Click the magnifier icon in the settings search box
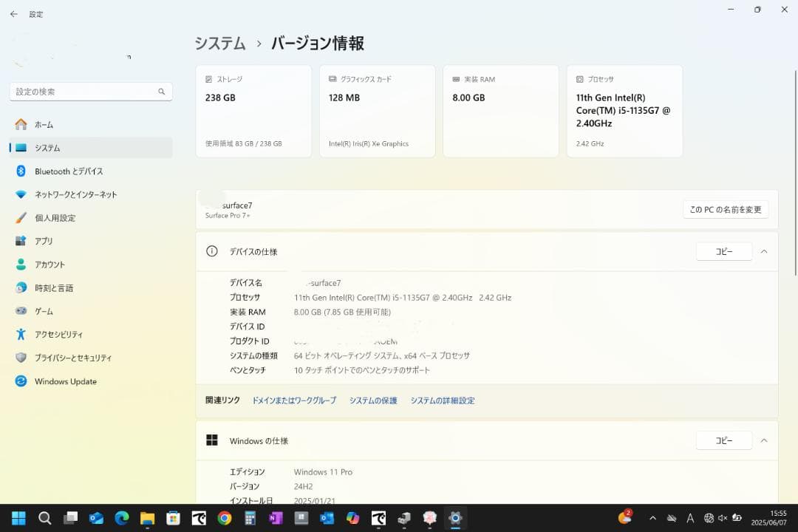The height and width of the screenshot is (532, 798). point(161,92)
